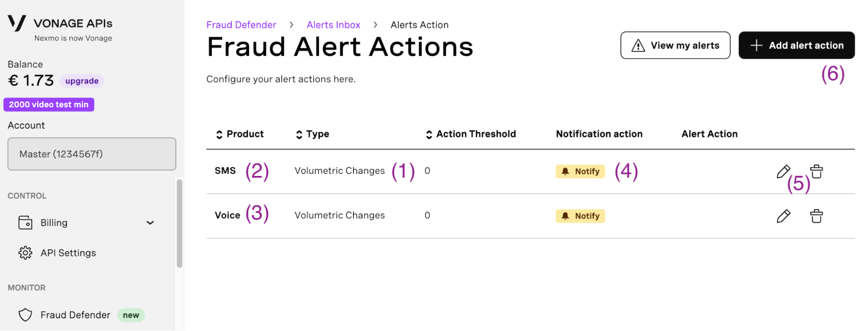Edit the SMS Volumetric Changes alert action
This screenshot has height=331, width=868.
click(783, 171)
